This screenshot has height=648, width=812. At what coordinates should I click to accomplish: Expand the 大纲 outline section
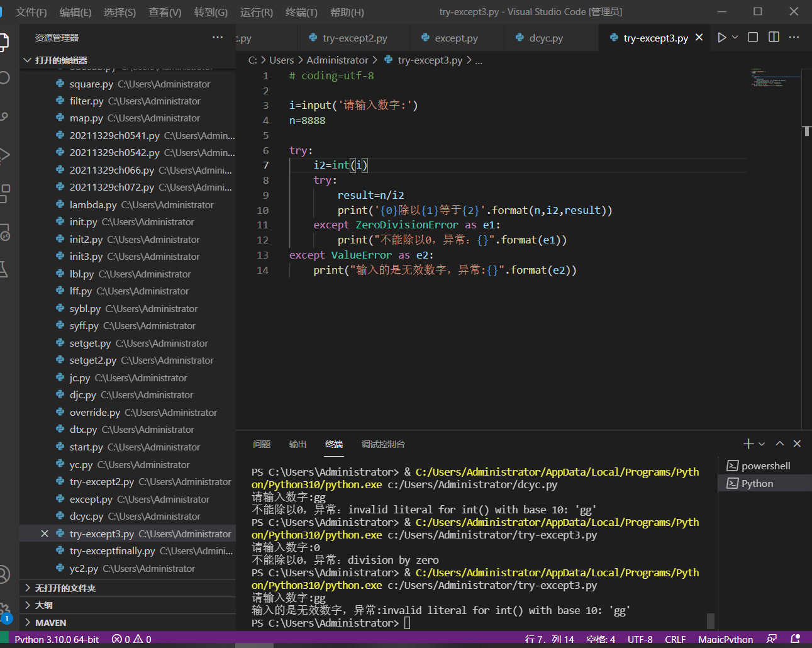(44, 605)
